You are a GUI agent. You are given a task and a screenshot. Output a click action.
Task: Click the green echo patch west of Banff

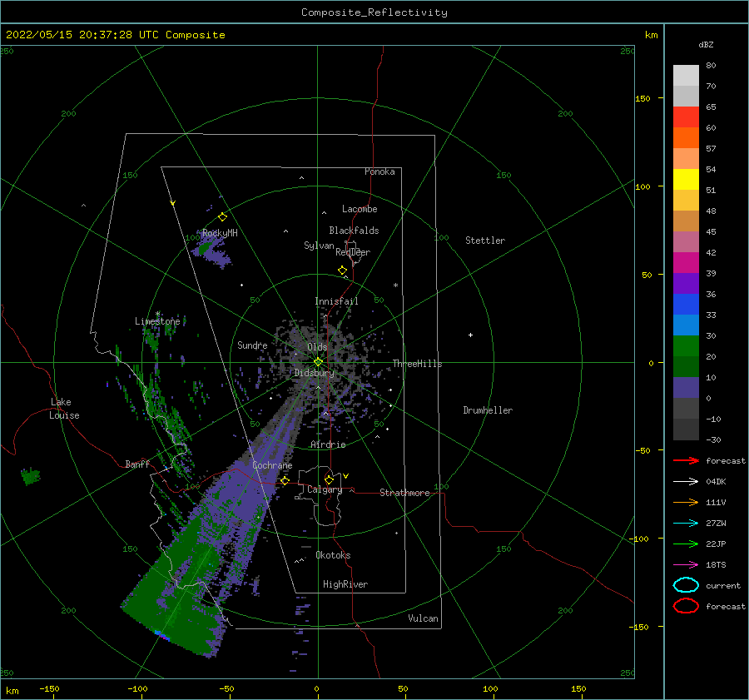coord(31,475)
